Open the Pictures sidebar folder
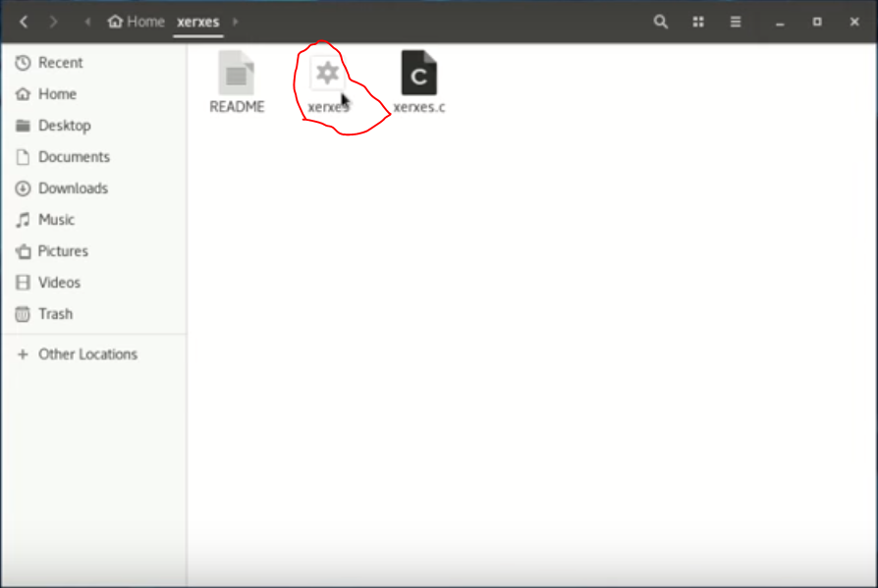 click(x=63, y=251)
